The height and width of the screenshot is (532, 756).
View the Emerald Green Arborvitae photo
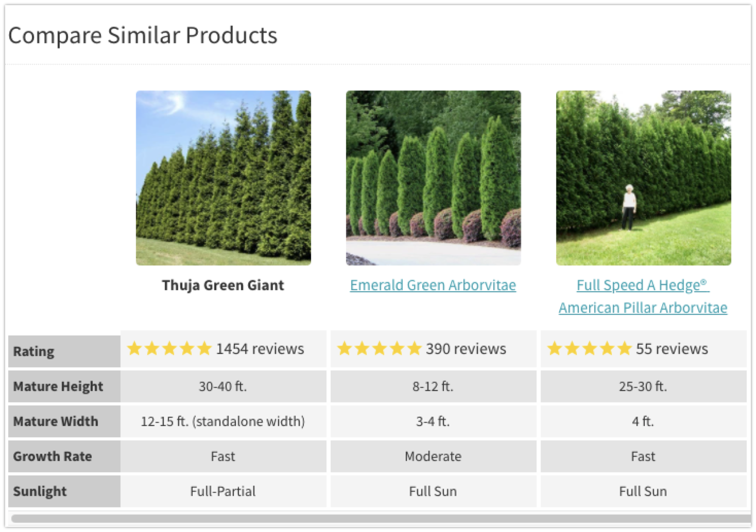[433, 178]
